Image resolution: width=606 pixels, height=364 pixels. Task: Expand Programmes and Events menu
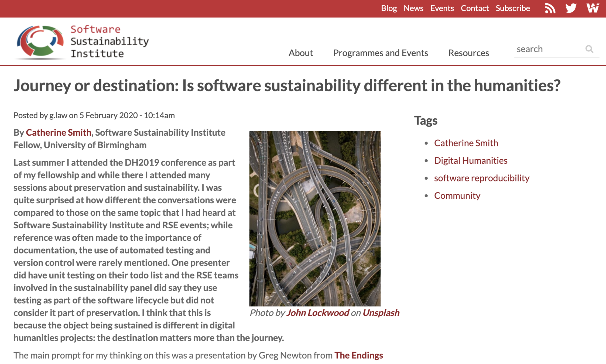tap(380, 53)
